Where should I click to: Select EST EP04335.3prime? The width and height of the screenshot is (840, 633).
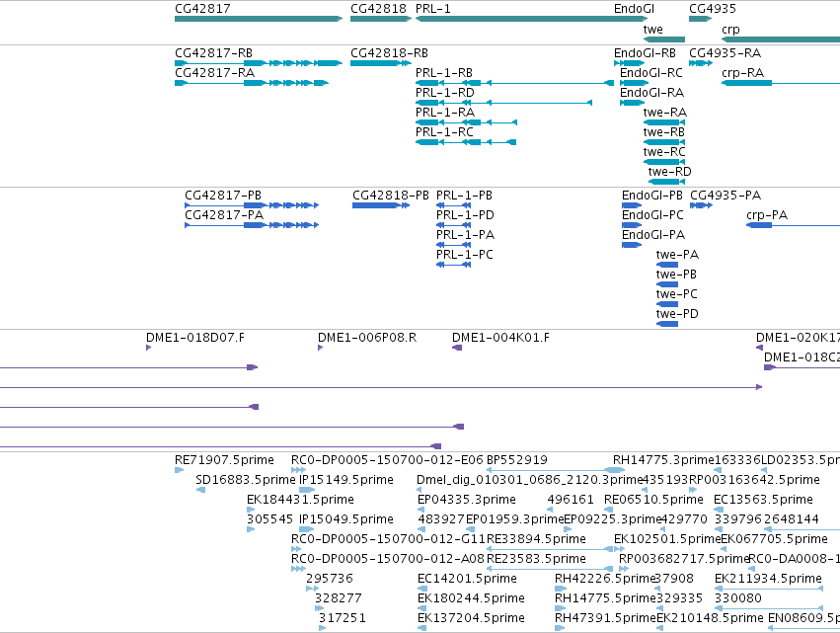pyautogui.click(x=421, y=510)
